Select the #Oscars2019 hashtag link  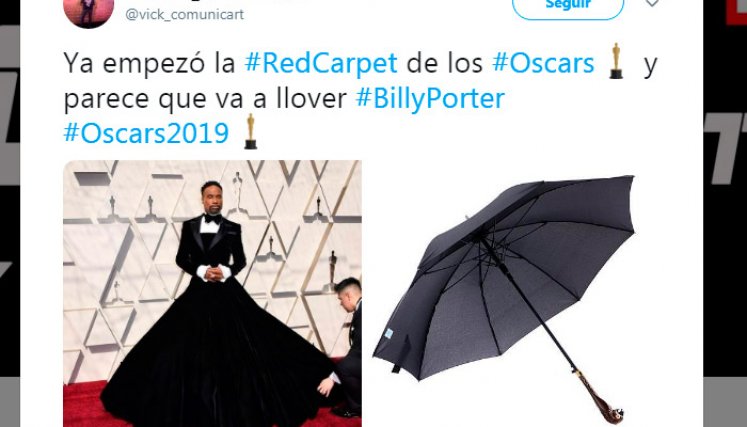pos(146,133)
